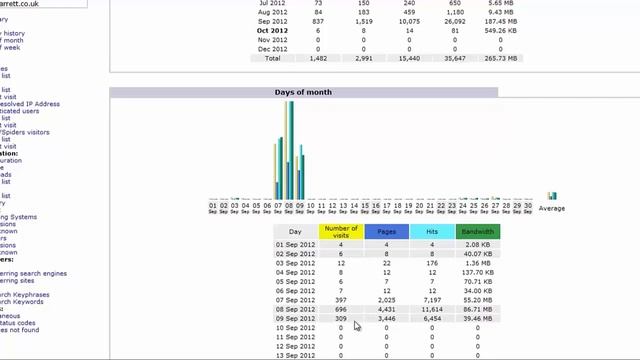
Task: Open the 'esolved IP Address' sidebar link
Action: [x=30, y=104]
